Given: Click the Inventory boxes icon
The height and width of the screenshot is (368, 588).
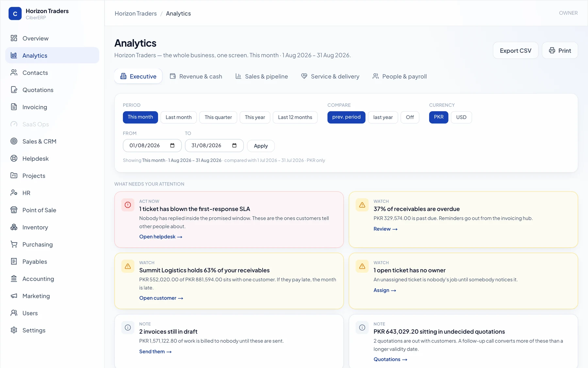Looking at the screenshot, I should point(14,227).
